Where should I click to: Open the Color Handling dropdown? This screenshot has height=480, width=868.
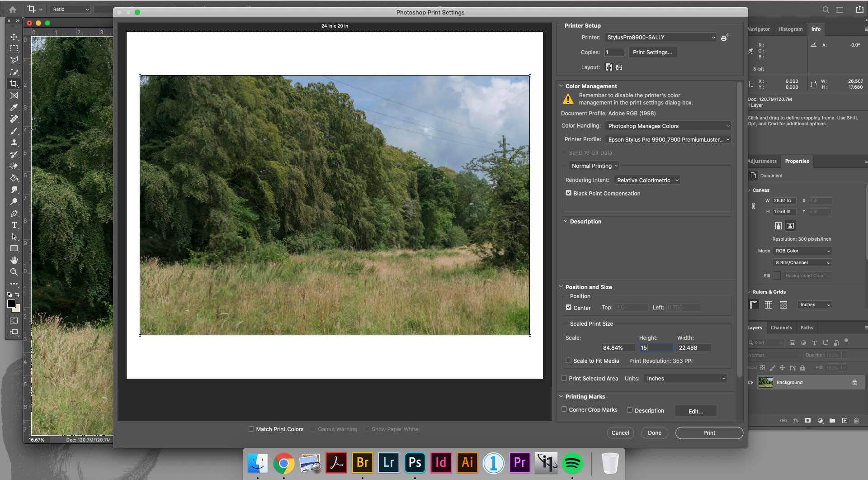click(668, 126)
